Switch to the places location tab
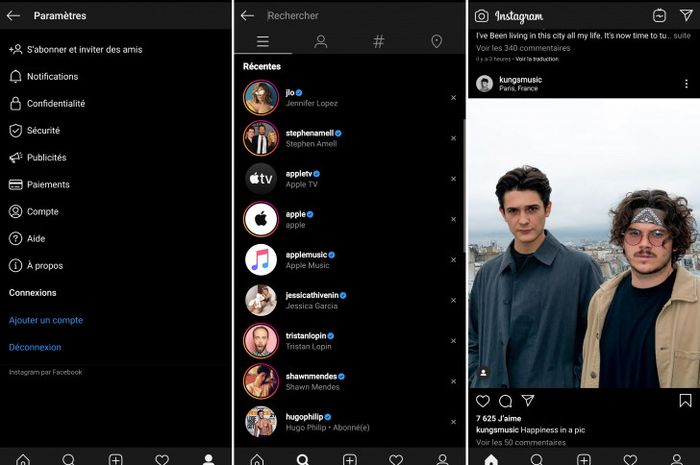 pyautogui.click(x=437, y=42)
